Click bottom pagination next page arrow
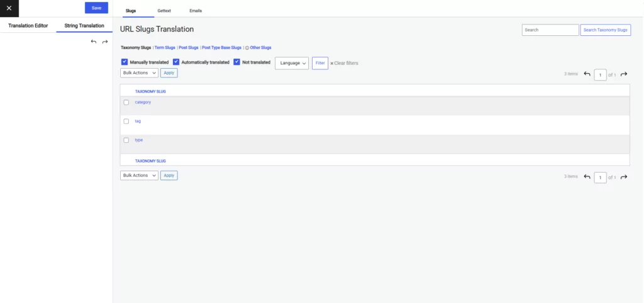644x303 pixels. coord(624,177)
